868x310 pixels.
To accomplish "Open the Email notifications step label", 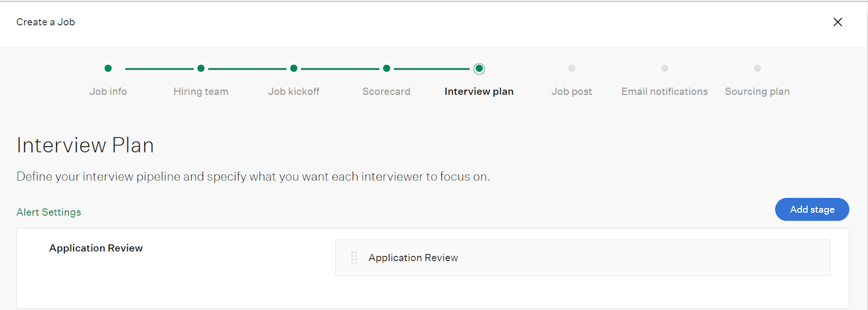I will [x=665, y=92].
